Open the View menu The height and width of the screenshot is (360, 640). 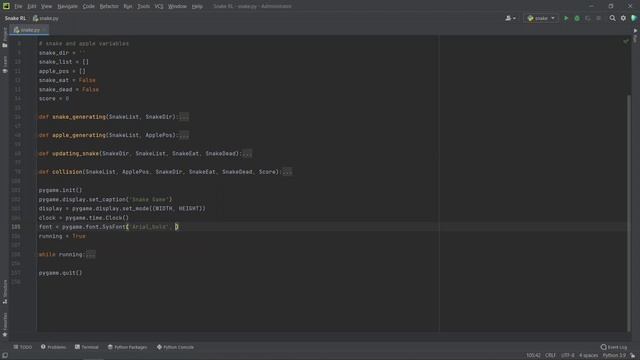[47, 7]
